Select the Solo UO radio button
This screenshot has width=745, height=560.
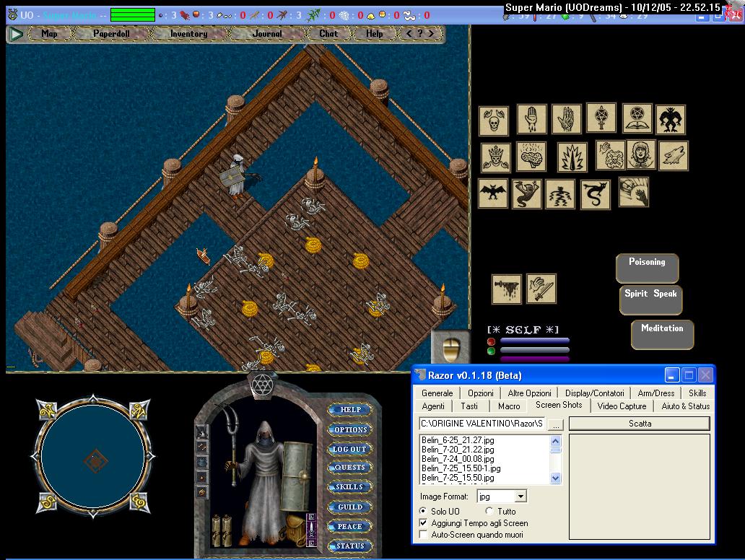423,511
